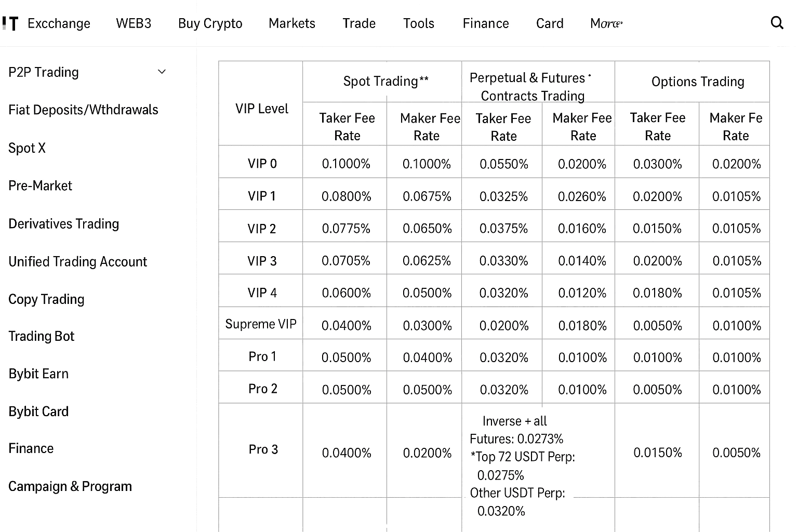Image resolution: width=798 pixels, height=532 pixels.
Task: Open Fiat Deposits/Withdrawals sidebar link
Action: (x=83, y=110)
